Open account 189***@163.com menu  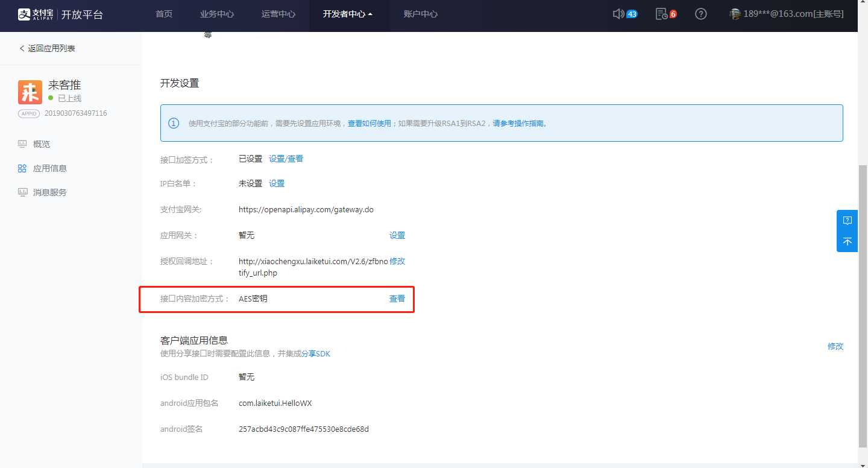point(793,14)
